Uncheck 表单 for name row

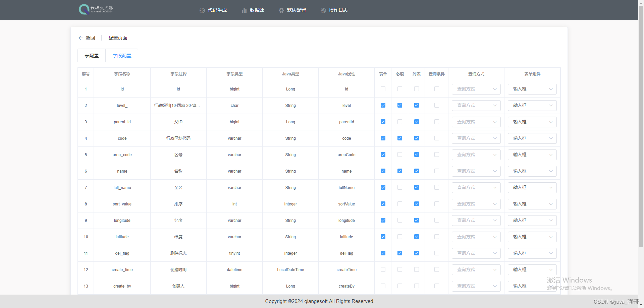tap(383, 171)
